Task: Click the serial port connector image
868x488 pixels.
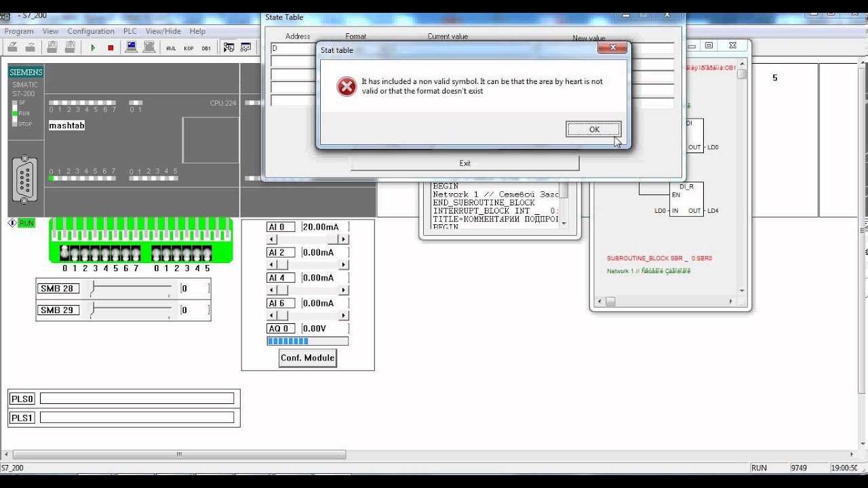Action: [24, 180]
